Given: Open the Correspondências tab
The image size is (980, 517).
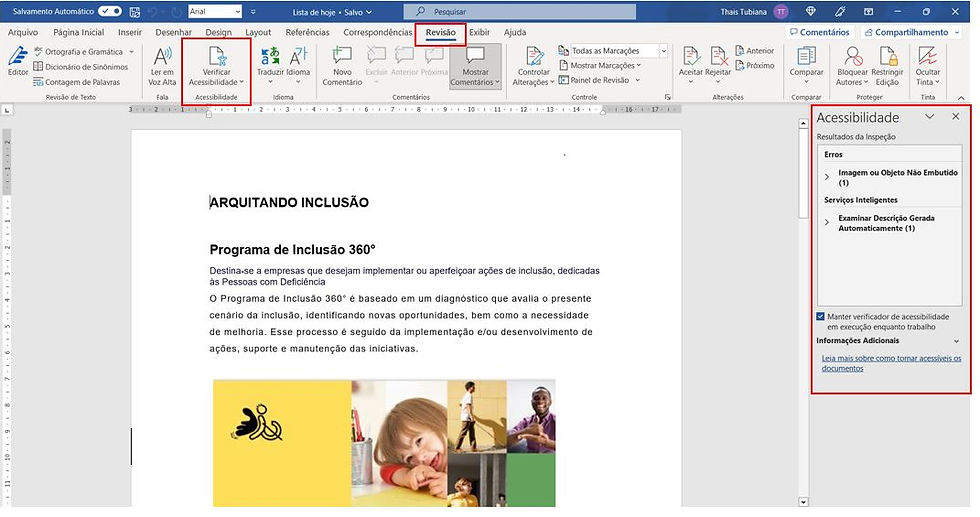Looking at the screenshot, I should tap(378, 33).
